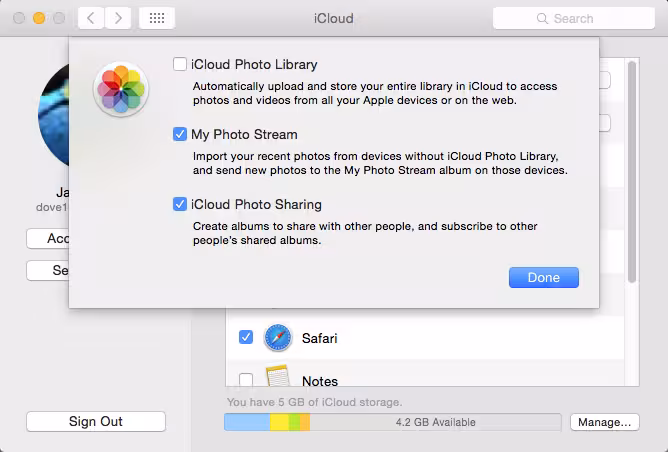Click the search magnifier icon
Viewport: 668px width, 452px height.
[x=542, y=18]
